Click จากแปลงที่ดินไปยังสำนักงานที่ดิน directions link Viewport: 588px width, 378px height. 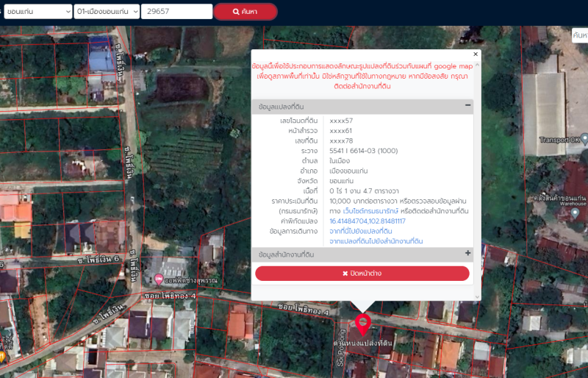(x=376, y=240)
